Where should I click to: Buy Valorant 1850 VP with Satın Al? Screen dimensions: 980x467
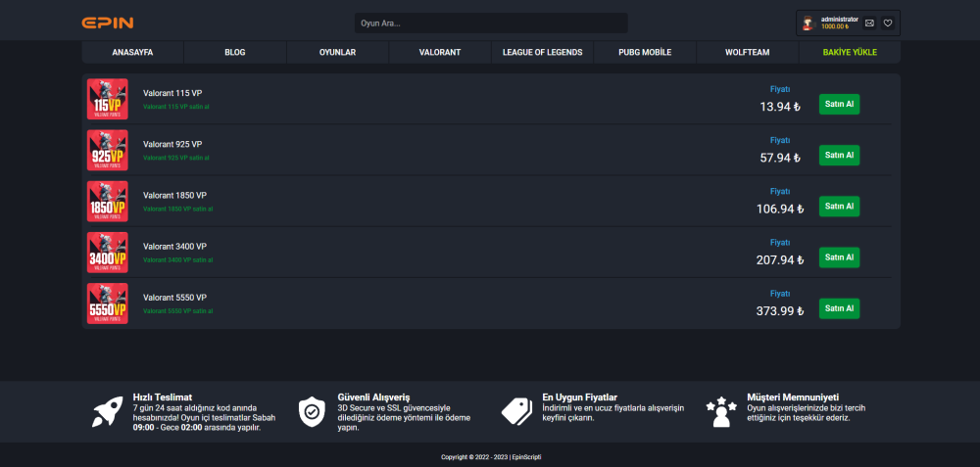click(840, 207)
